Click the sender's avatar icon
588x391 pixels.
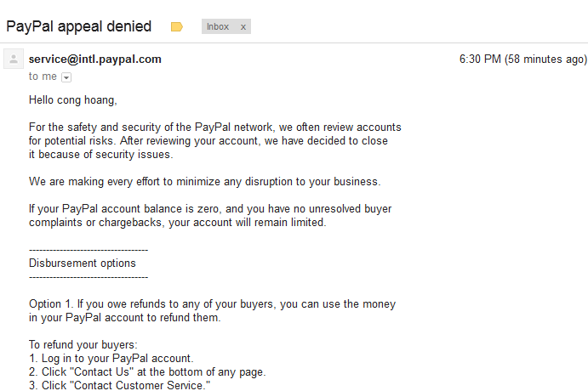click(14, 59)
